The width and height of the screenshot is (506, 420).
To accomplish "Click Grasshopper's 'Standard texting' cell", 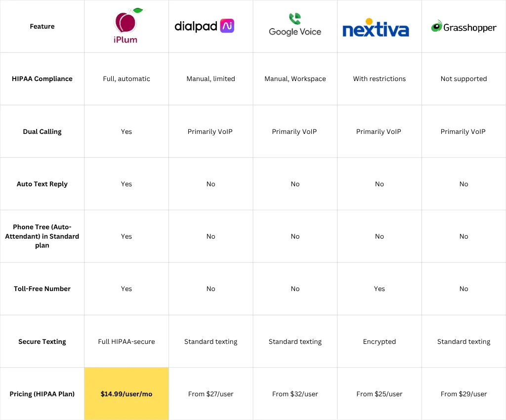I will (464, 341).
